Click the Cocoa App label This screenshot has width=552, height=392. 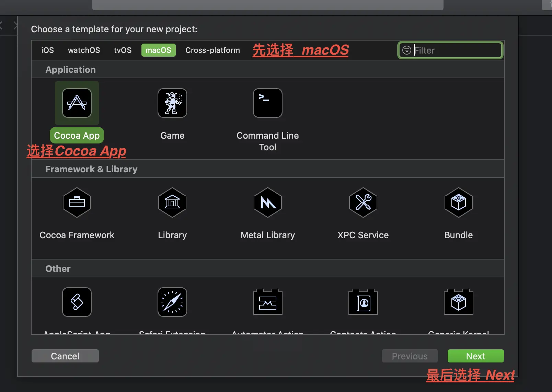pyautogui.click(x=77, y=136)
